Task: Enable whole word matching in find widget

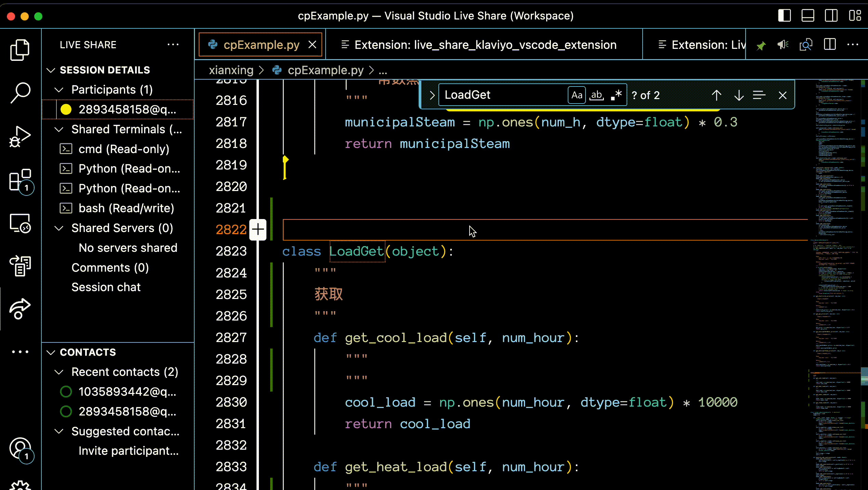Action: click(x=596, y=95)
